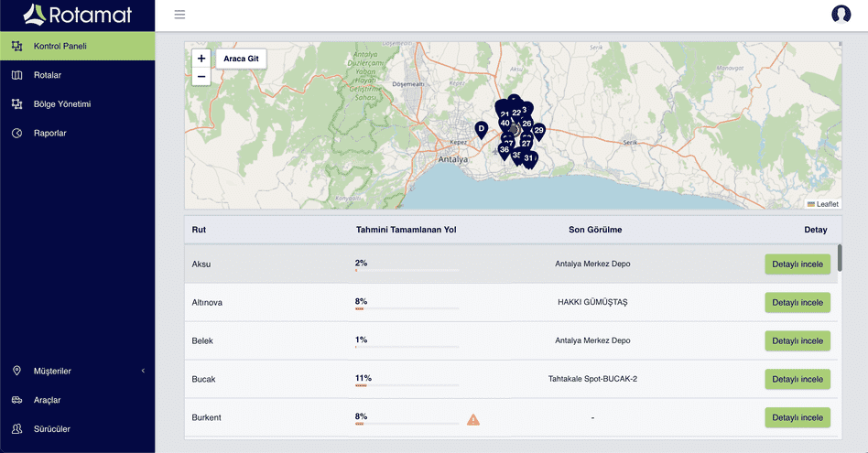Click the Sürücüler driver icon in sidebar

pyautogui.click(x=16, y=429)
